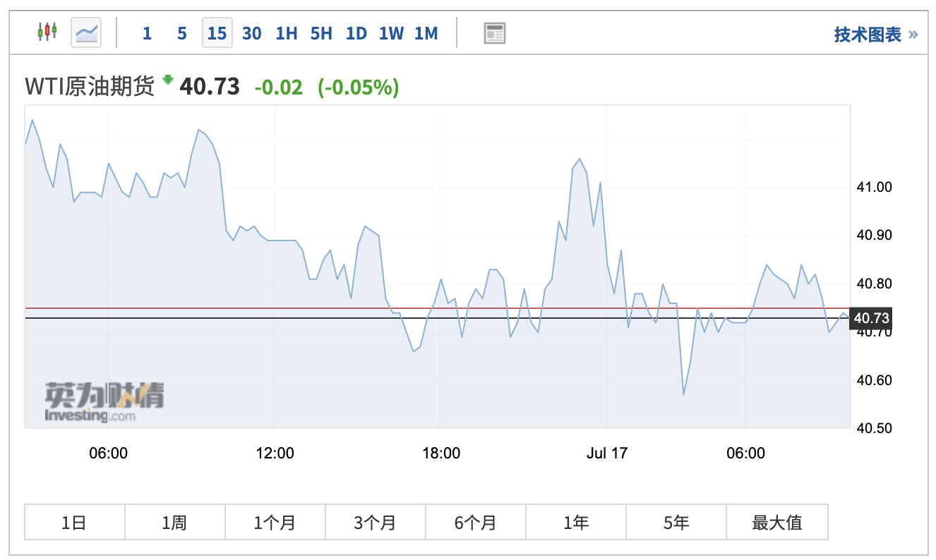Click the green down arrow indicator
Viewport: 936px width, 560px height.
pyautogui.click(x=167, y=80)
